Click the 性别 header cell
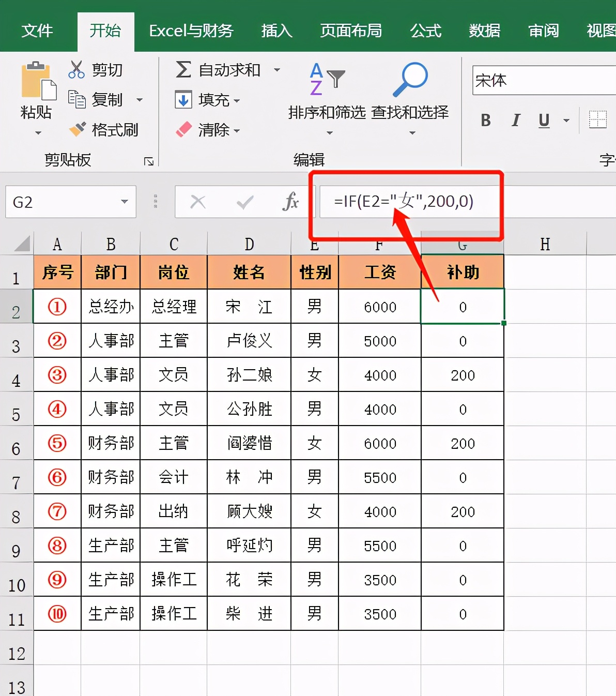Image resolution: width=616 pixels, height=696 pixels. [x=315, y=272]
